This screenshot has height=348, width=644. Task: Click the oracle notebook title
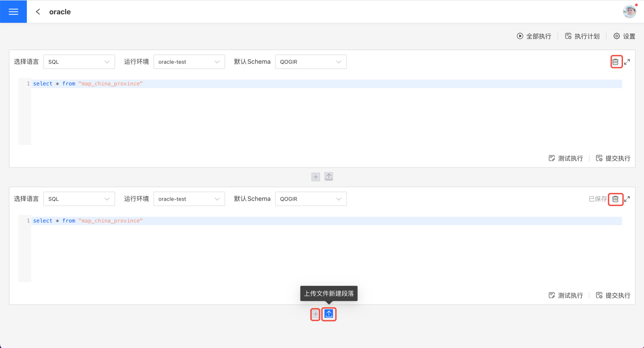tap(60, 12)
